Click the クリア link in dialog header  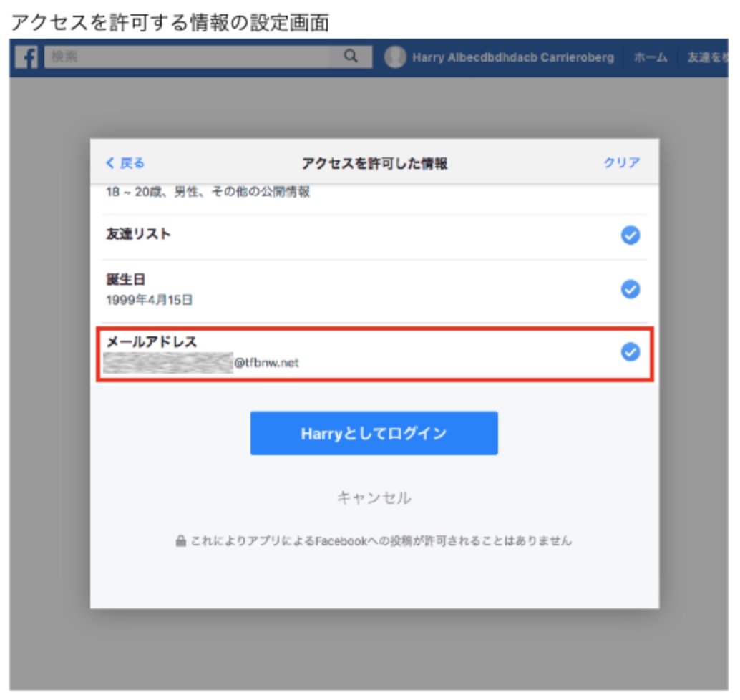point(621,163)
